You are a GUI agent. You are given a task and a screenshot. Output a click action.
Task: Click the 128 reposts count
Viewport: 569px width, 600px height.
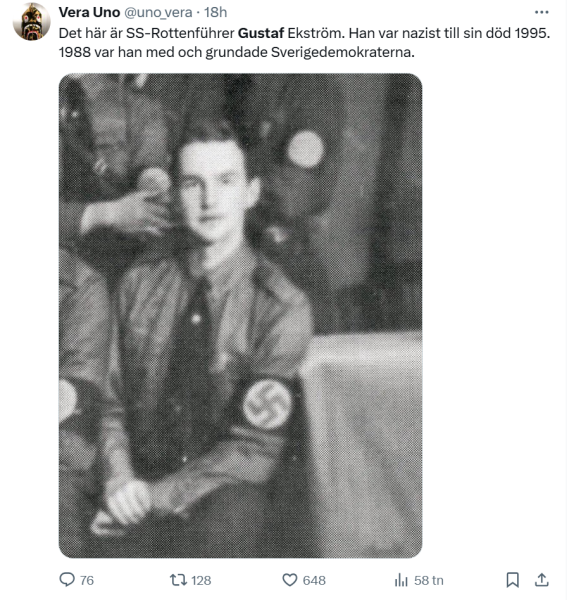click(x=201, y=580)
